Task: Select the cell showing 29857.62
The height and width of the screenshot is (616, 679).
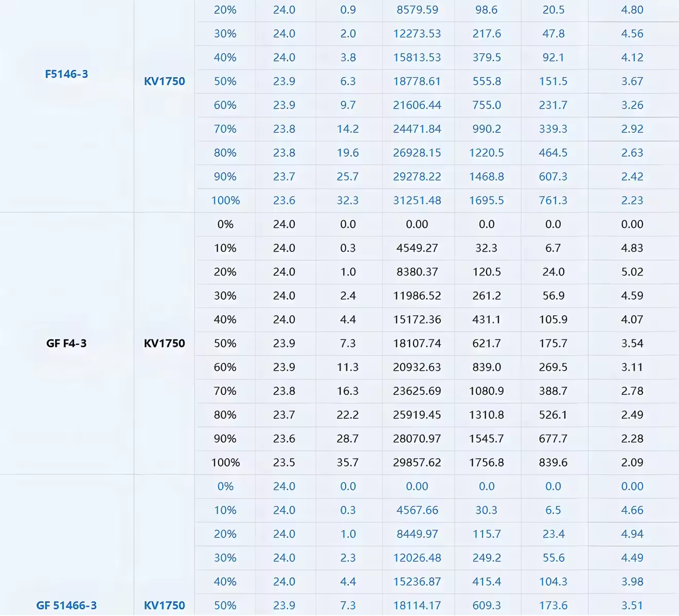Action: point(417,462)
